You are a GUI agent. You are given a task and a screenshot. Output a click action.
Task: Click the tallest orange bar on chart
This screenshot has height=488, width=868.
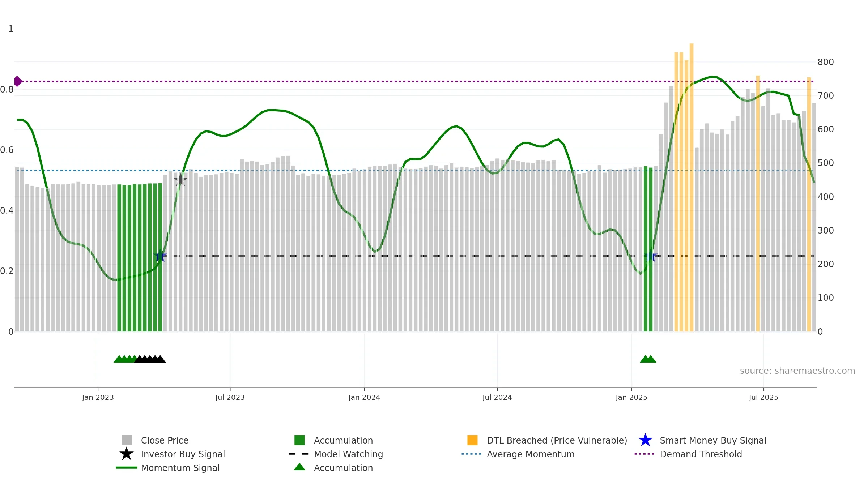(x=691, y=187)
